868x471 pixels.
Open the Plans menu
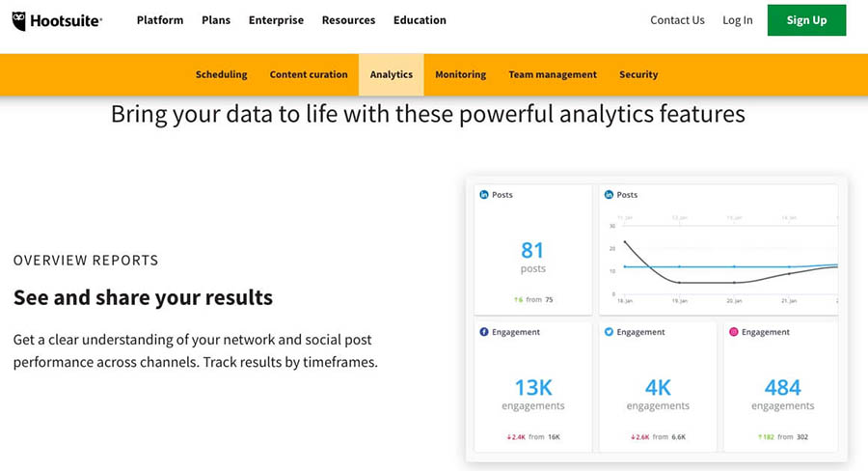(216, 20)
